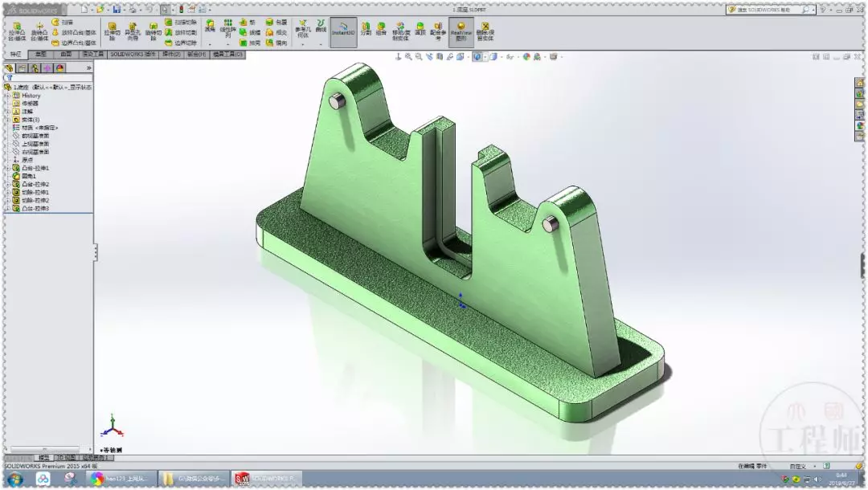Open the DisplayManager appearance tab icon
Viewport: 868px width, 490px height.
[x=59, y=68]
